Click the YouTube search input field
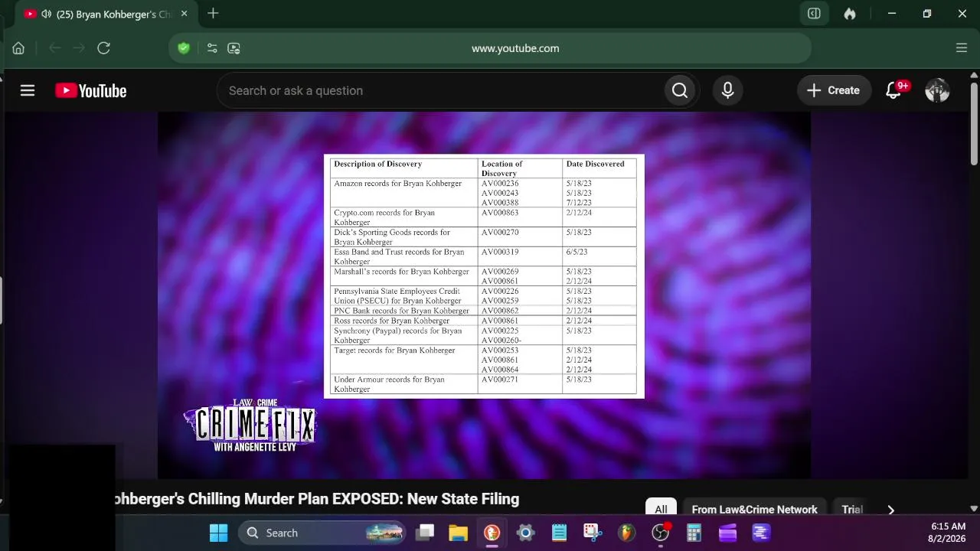 point(440,90)
